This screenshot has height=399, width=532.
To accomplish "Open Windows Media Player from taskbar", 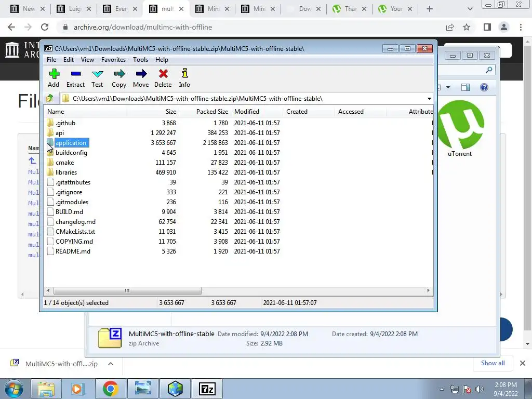I will pyautogui.click(x=77, y=389).
